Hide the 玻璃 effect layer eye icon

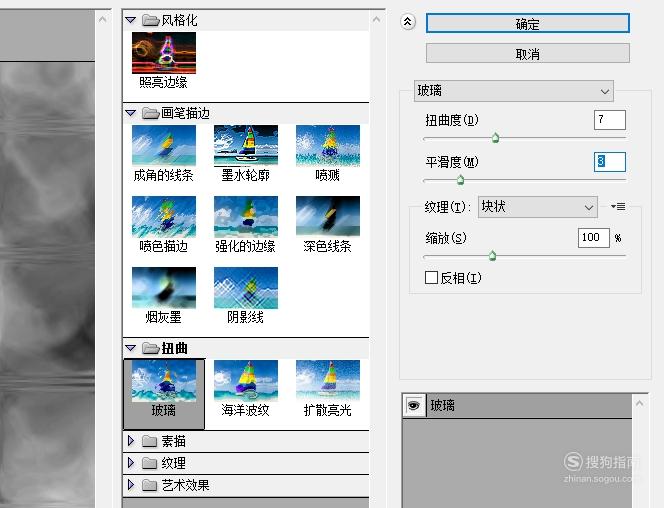pos(414,406)
